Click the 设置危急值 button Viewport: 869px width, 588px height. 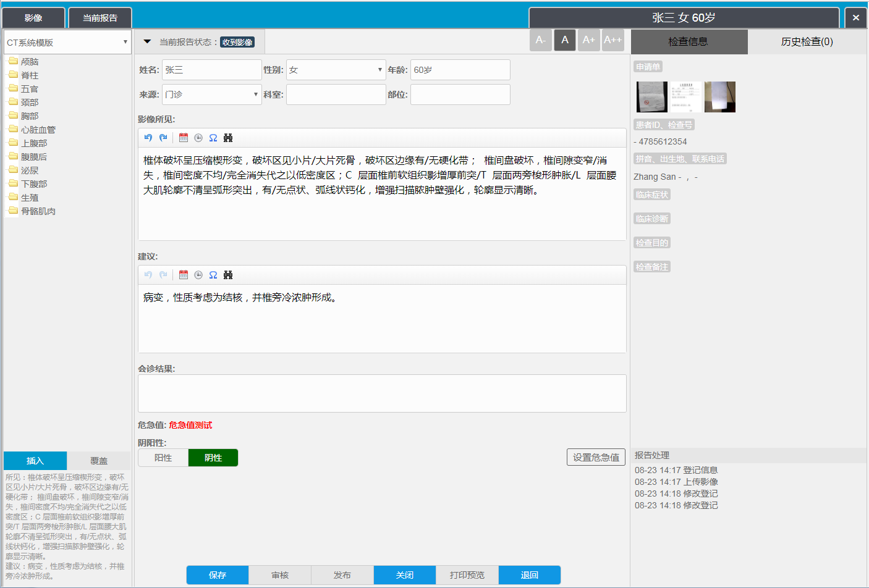(x=596, y=457)
